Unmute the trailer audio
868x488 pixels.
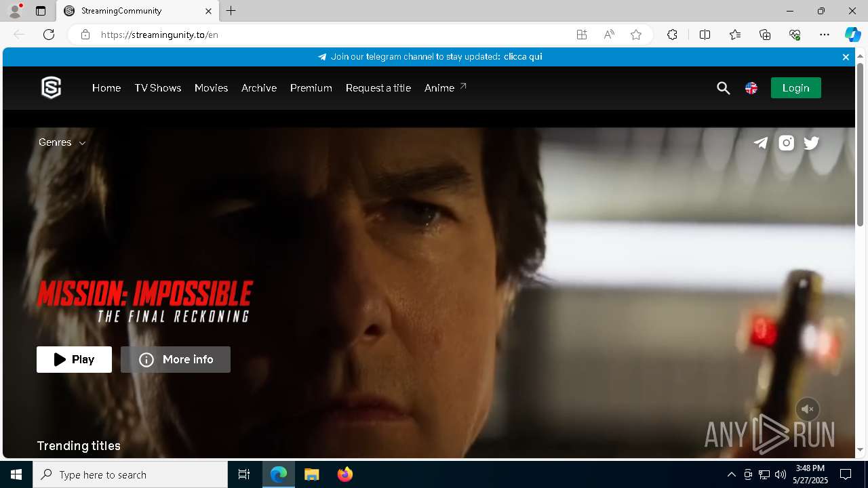(x=808, y=409)
